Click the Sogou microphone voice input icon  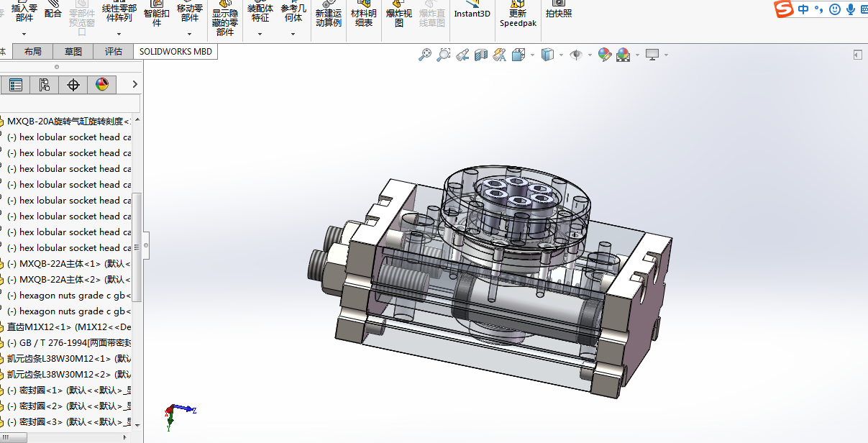click(851, 9)
